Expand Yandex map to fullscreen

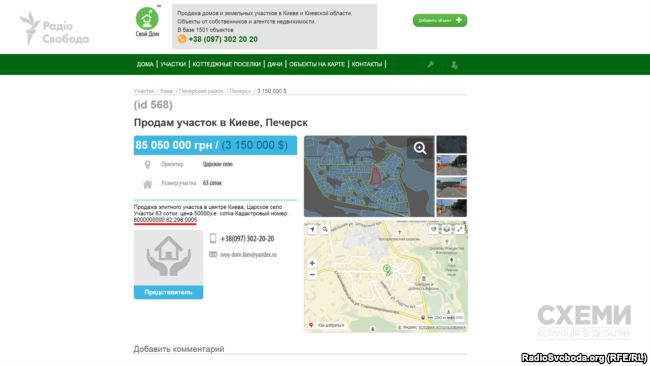(459, 229)
